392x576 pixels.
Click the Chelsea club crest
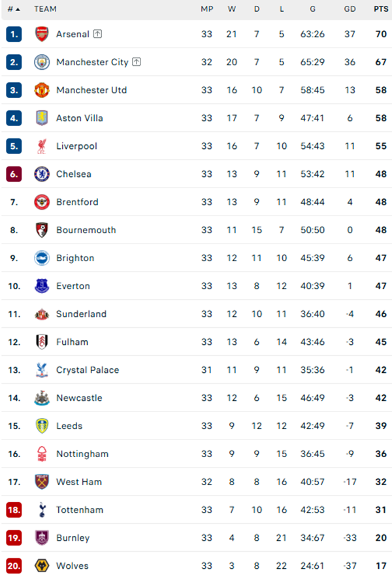click(42, 174)
